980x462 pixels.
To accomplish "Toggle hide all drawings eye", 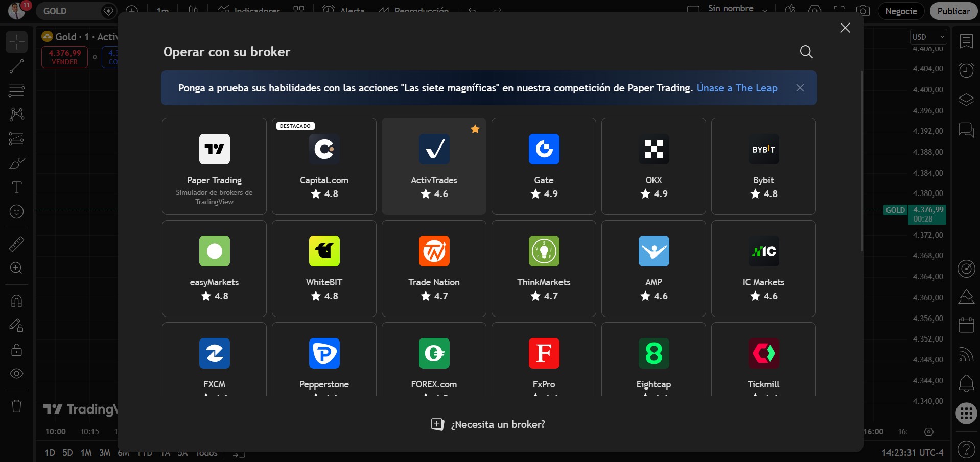I will pos(16,374).
